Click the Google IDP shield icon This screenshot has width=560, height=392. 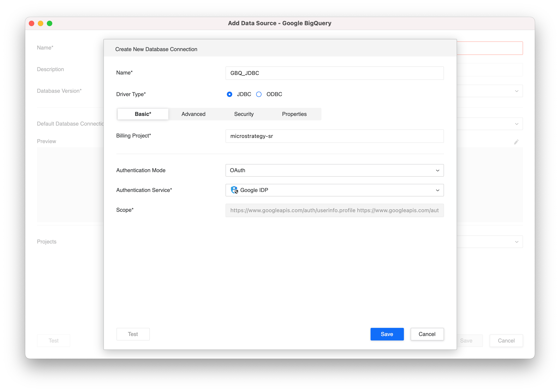234,190
